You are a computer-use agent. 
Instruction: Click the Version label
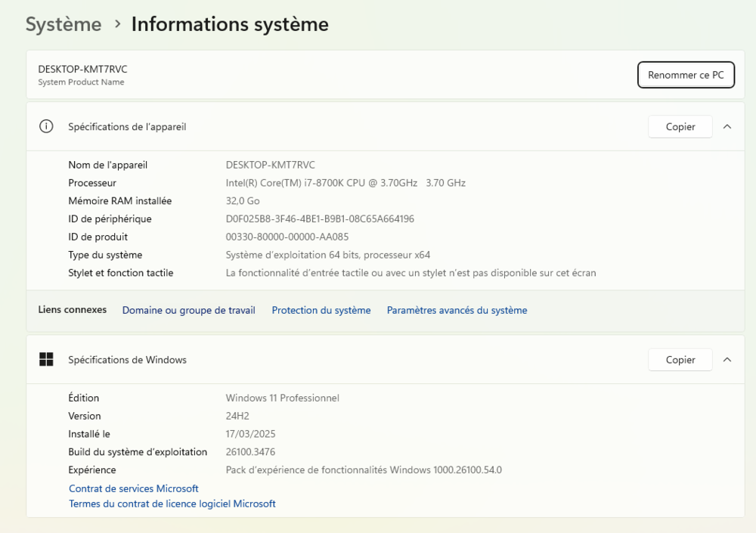pos(85,416)
